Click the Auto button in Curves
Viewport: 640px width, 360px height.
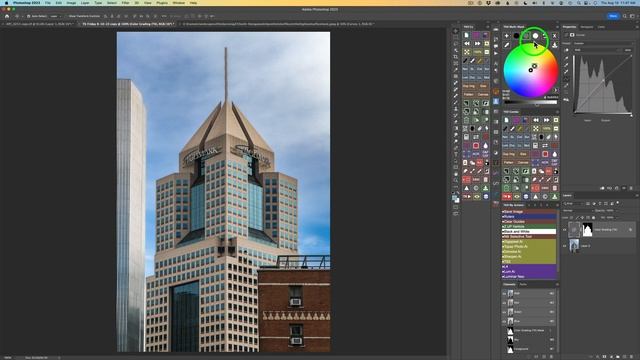coord(628,50)
